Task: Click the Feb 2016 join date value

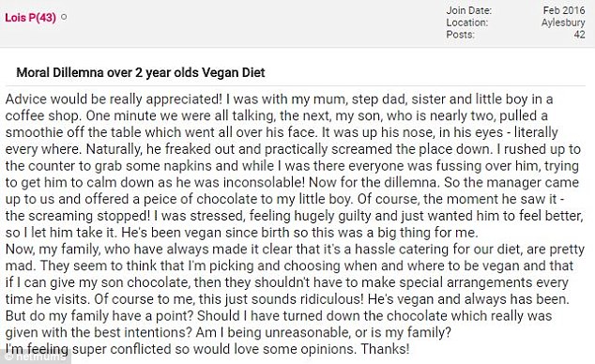Action: pyautogui.click(x=564, y=10)
